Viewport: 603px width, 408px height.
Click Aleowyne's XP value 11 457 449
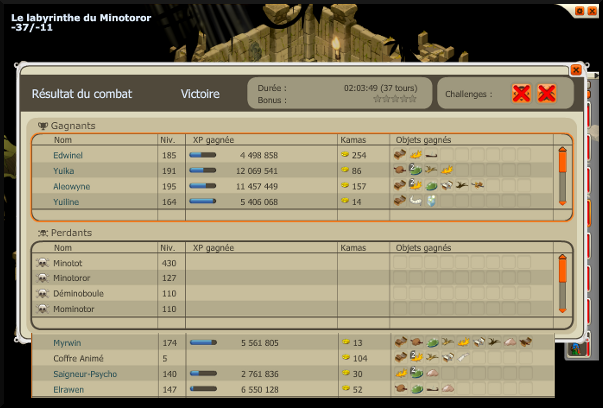pos(257,187)
